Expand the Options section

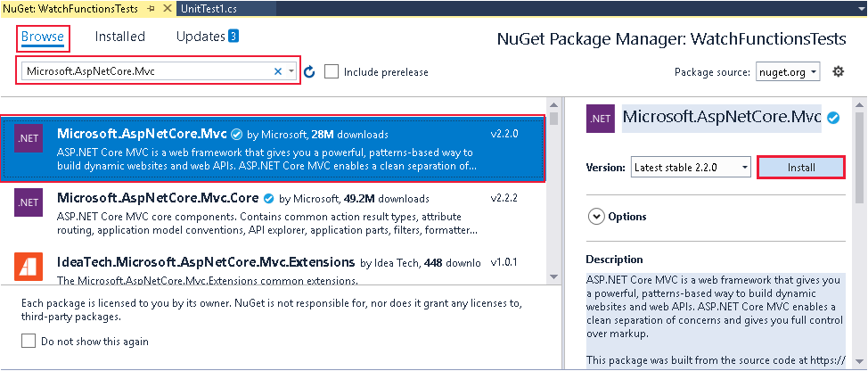(x=595, y=216)
